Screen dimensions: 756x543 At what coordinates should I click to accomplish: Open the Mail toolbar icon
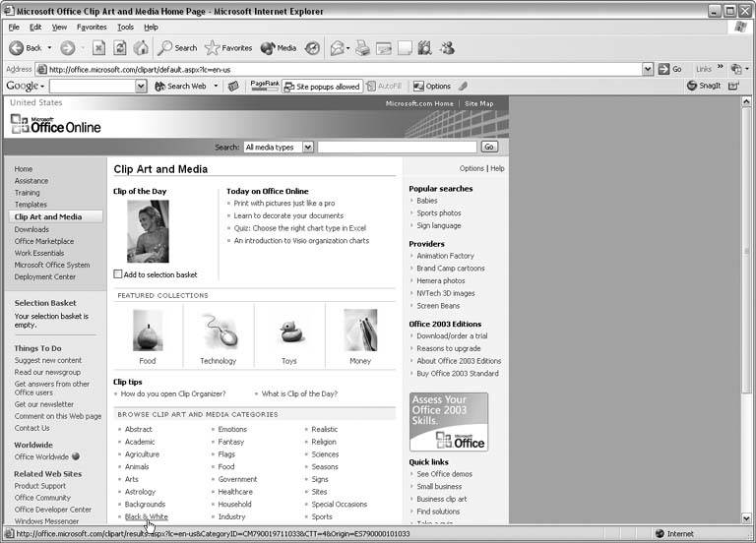pyautogui.click(x=338, y=47)
